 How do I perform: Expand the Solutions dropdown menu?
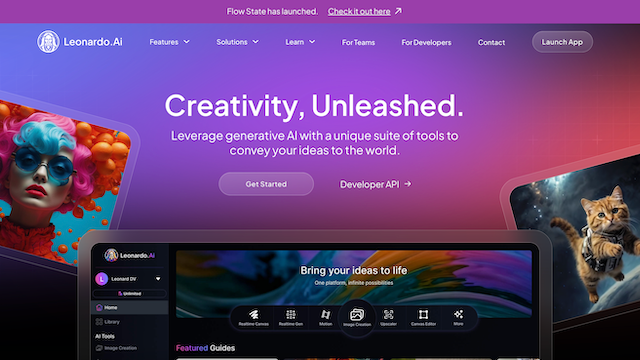[x=238, y=42]
